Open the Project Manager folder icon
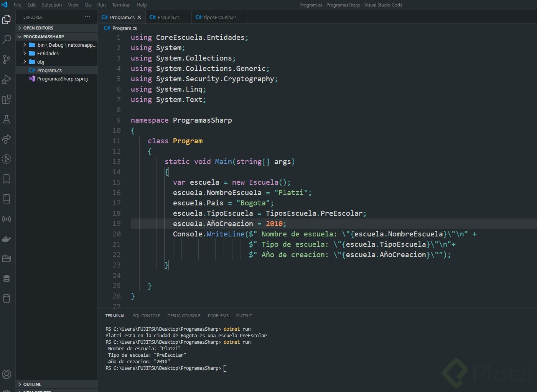 (7, 259)
